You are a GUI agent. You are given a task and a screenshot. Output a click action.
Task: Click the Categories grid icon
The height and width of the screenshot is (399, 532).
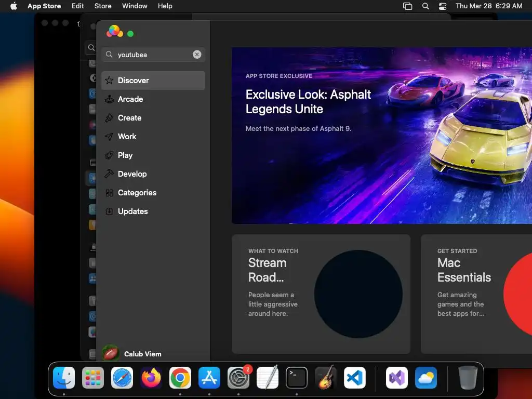[x=109, y=193]
